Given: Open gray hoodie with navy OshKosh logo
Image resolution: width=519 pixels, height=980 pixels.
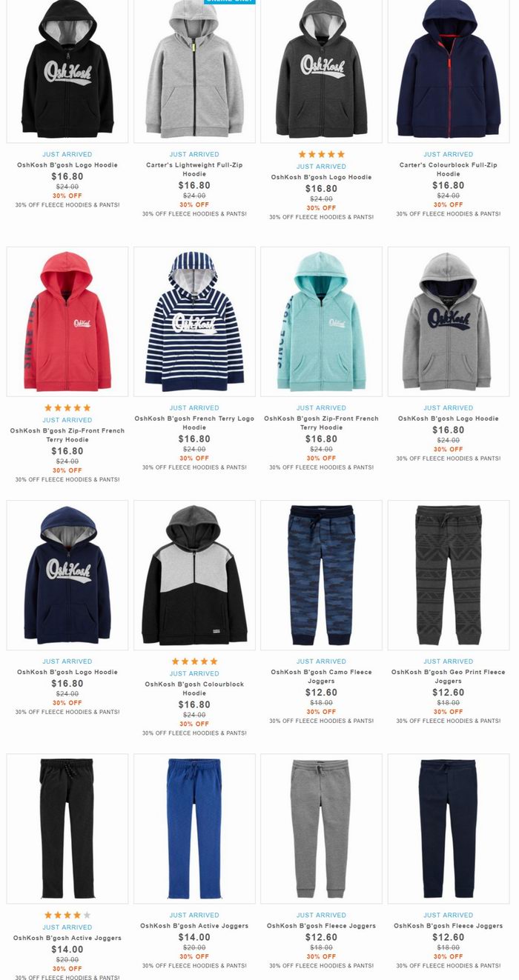Looking at the screenshot, I should [449, 321].
